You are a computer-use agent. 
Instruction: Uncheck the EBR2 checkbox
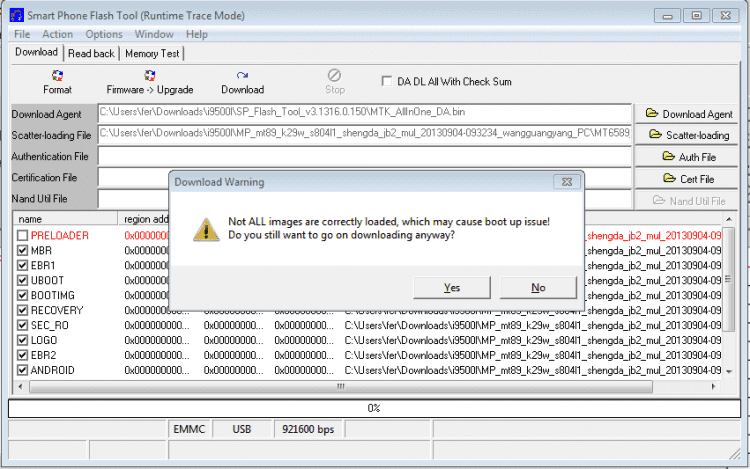(x=22, y=355)
